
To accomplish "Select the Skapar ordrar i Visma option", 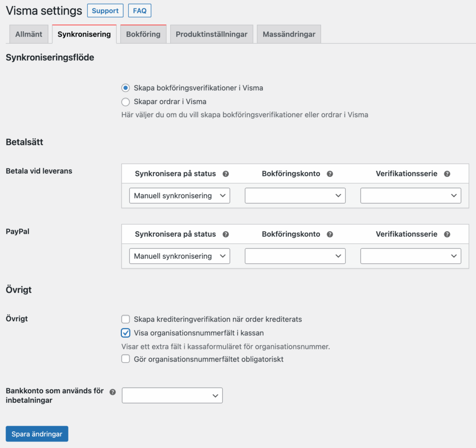I will point(125,101).
